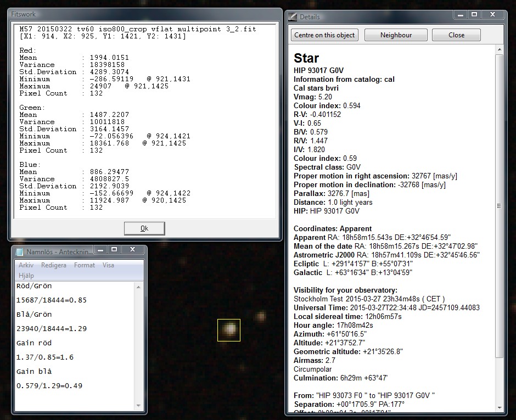Minimize the Details window
The image size is (516, 420).
tap(461, 14)
